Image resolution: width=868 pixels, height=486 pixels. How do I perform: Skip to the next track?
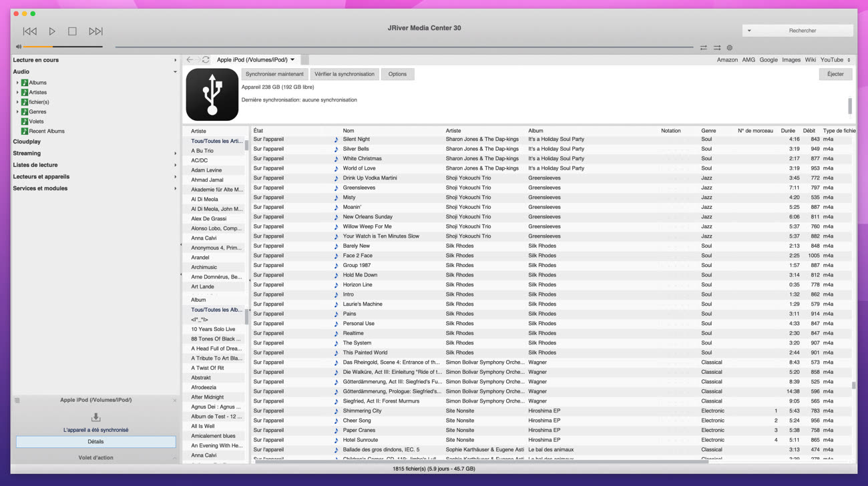click(95, 31)
